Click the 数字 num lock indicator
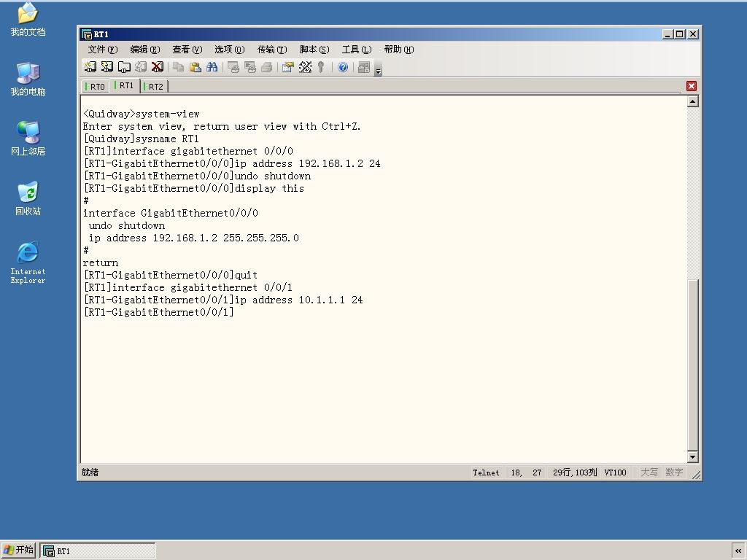The width and height of the screenshot is (747, 560). [674, 472]
